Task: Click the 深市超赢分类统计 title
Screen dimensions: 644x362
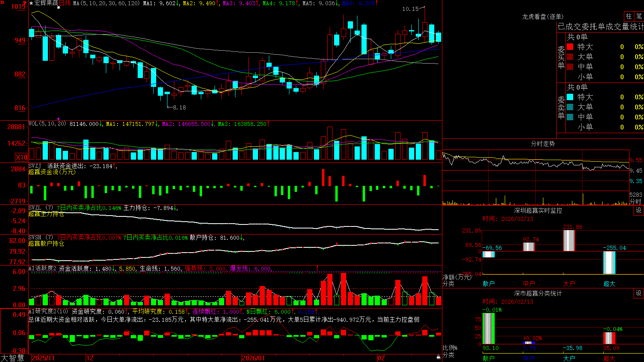Action: (x=538, y=293)
